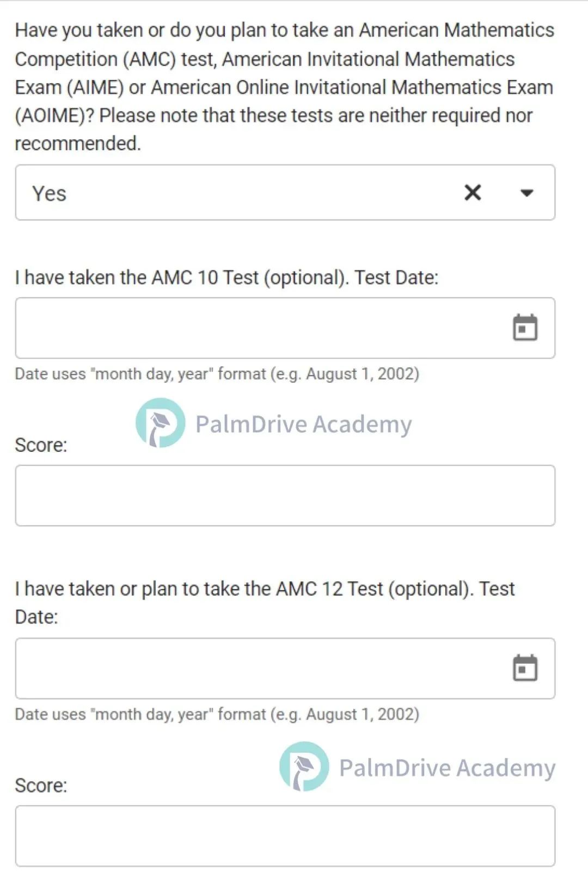Screen dimensions: 588x896
Task: Click upper PalmDrive Academy logo icon
Action: 160,423
